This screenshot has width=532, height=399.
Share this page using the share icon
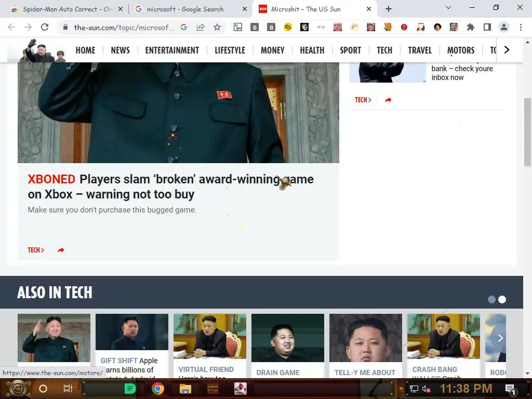coord(201,27)
